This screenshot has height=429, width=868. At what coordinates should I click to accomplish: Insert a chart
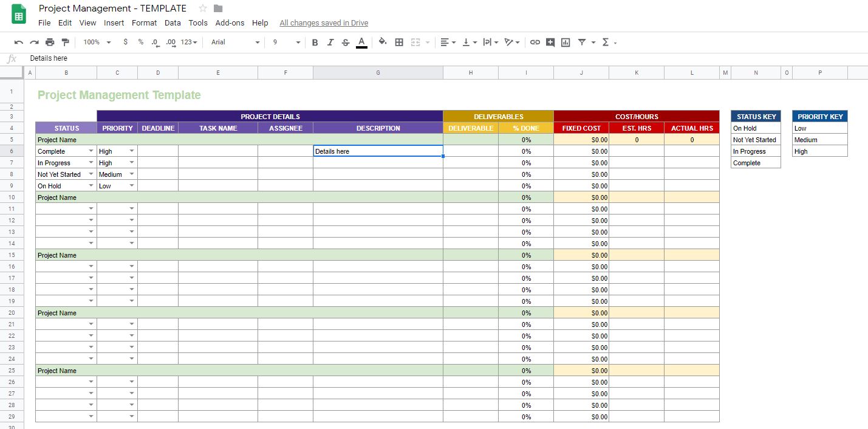[566, 42]
